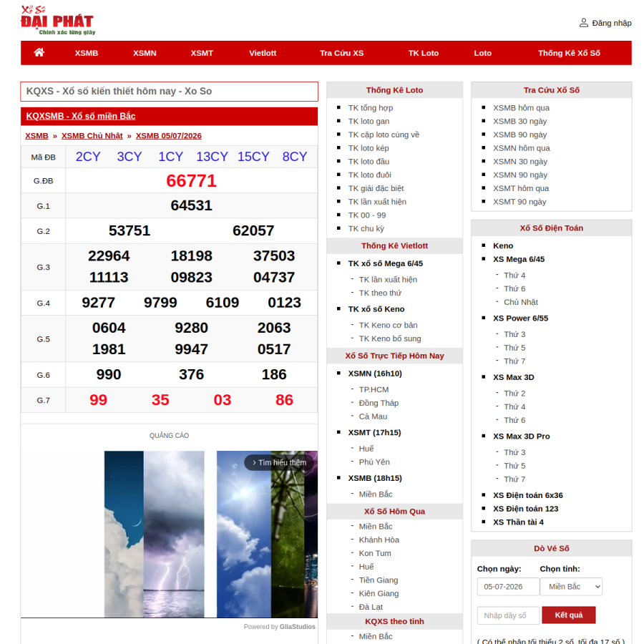
Task: Go to the home page icon
Action: pos(39,52)
